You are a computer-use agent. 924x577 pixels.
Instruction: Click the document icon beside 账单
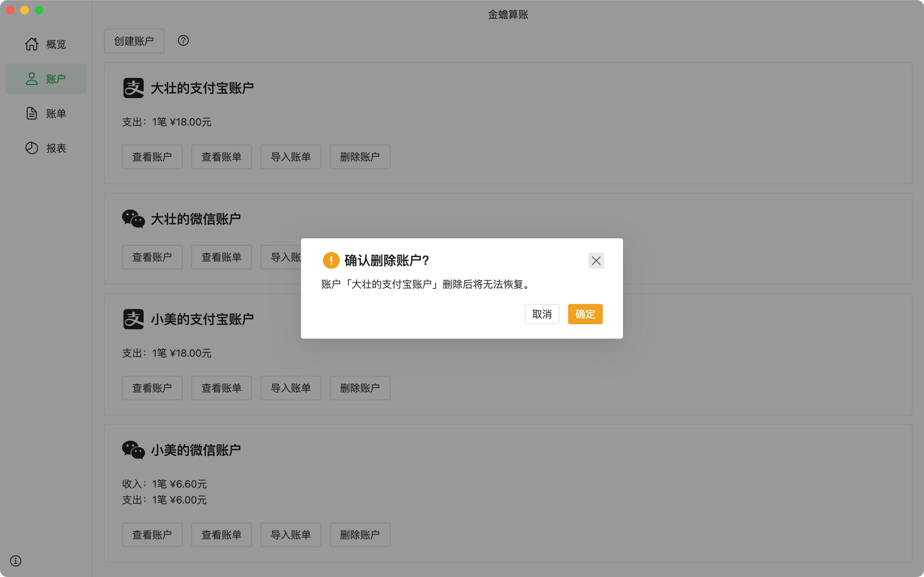(32, 113)
